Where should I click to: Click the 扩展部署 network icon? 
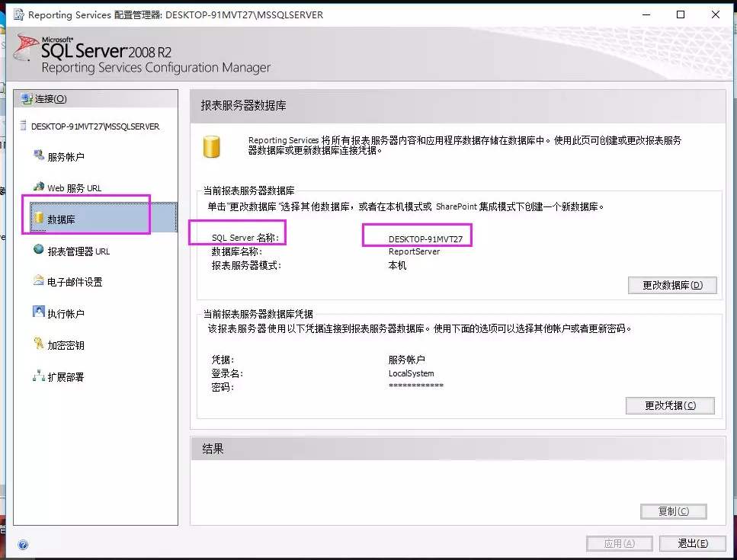click(39, 376)
